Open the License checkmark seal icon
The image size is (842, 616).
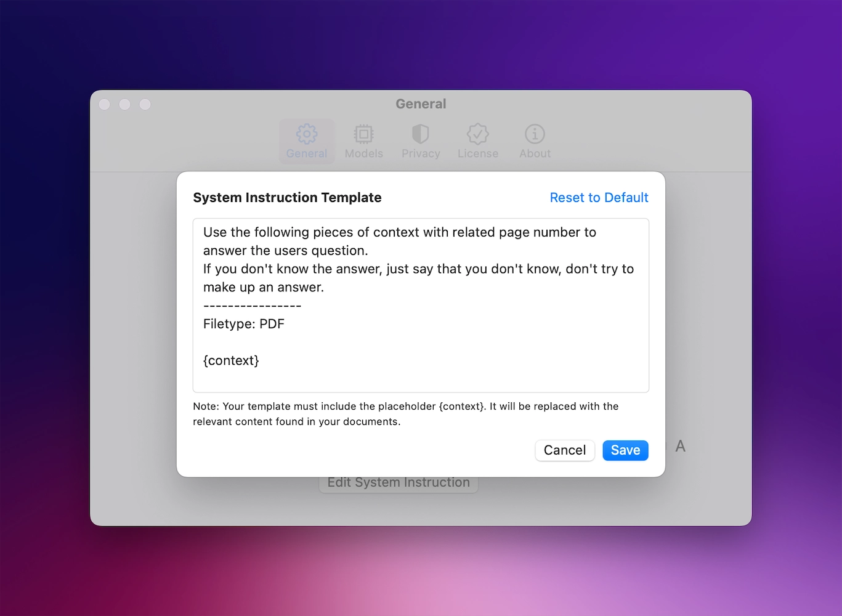(x=477, y=134)
